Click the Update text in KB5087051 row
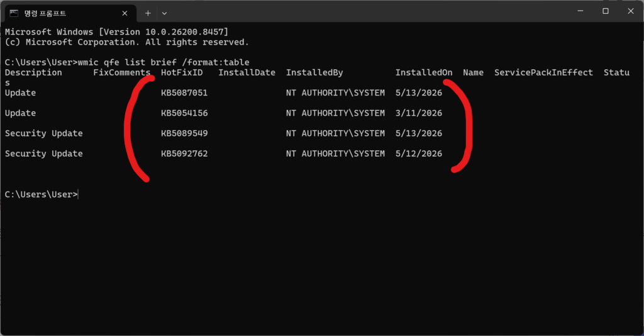The width and height of the screenshot is (644, 336). (21, 93)
